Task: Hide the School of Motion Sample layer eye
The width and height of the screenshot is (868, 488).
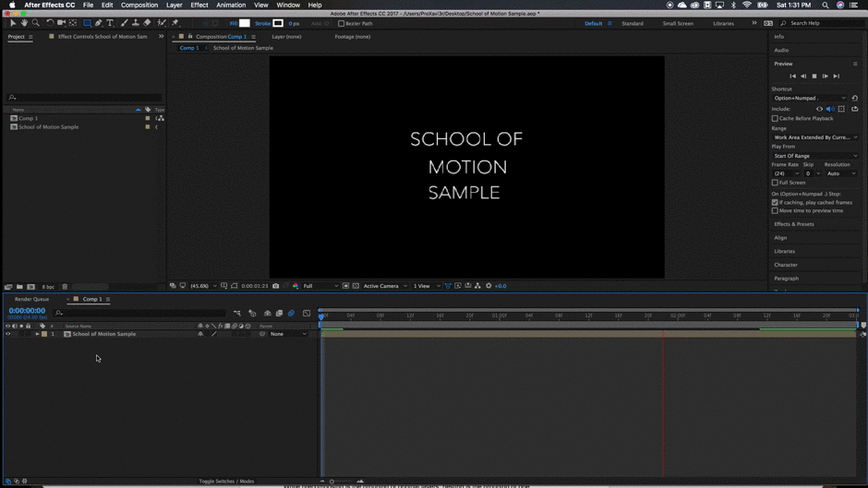Action: coord(7,334)
